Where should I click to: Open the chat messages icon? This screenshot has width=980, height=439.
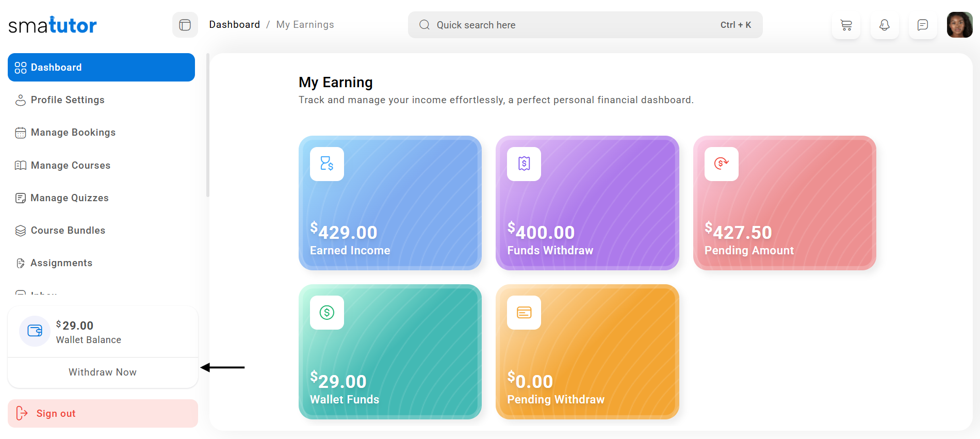(922, 25)
